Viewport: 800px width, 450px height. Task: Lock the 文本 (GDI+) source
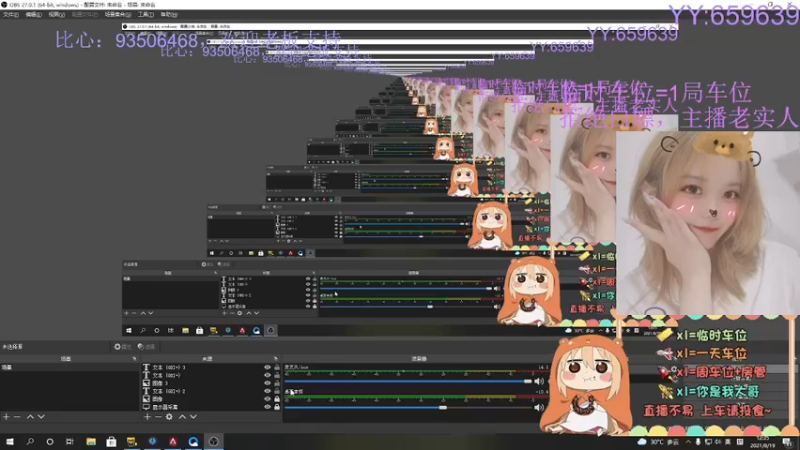(x=277, y=375)
